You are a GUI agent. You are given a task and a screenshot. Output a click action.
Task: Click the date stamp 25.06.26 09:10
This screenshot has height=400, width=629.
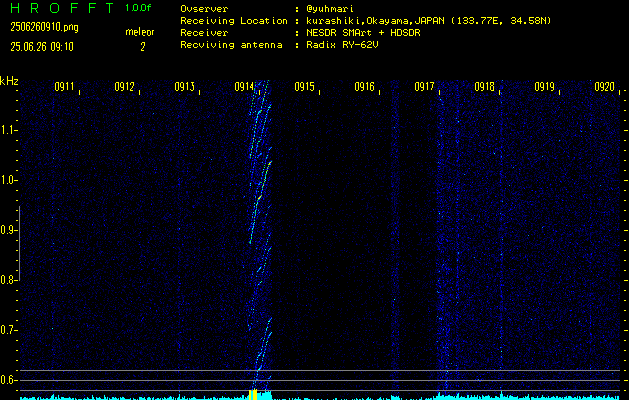[x=42, y=47]
